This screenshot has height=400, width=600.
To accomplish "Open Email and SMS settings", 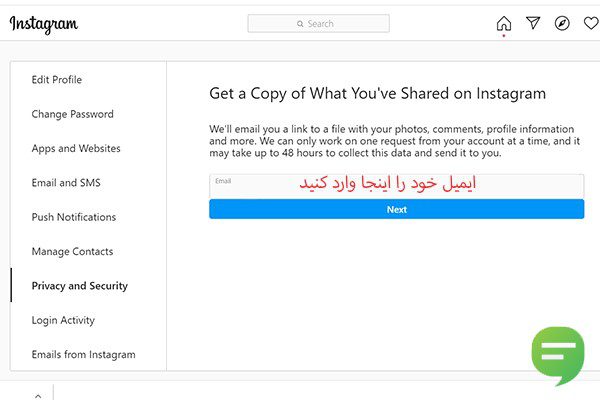I will [x=66, y=183].
